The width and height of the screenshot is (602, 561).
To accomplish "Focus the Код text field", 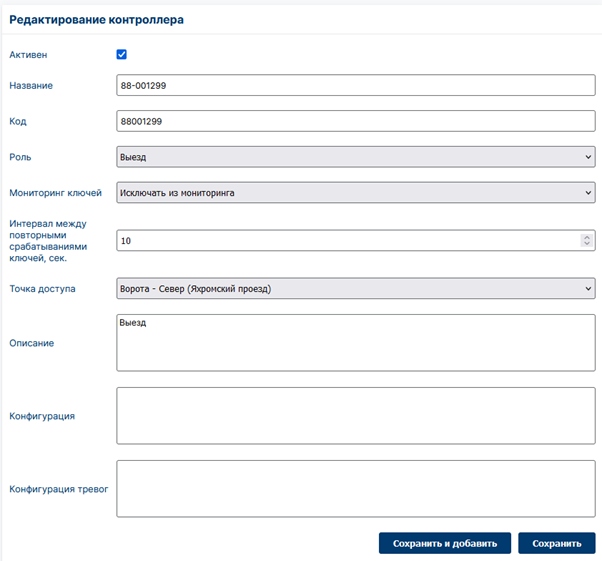I will coord(356,121).
